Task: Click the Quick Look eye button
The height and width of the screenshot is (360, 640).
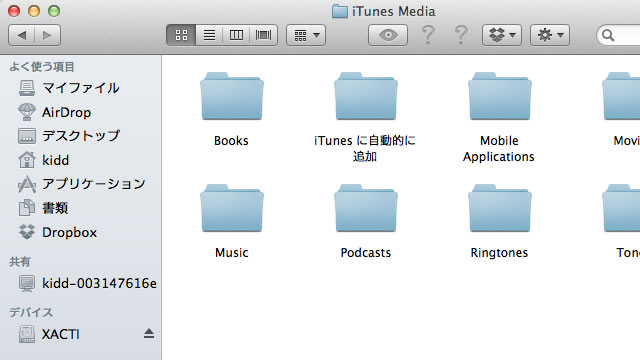Action: pos(388,35)
